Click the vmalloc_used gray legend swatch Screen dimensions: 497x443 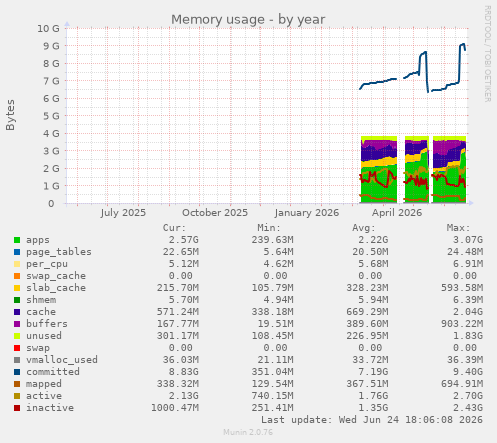point(17,360)
